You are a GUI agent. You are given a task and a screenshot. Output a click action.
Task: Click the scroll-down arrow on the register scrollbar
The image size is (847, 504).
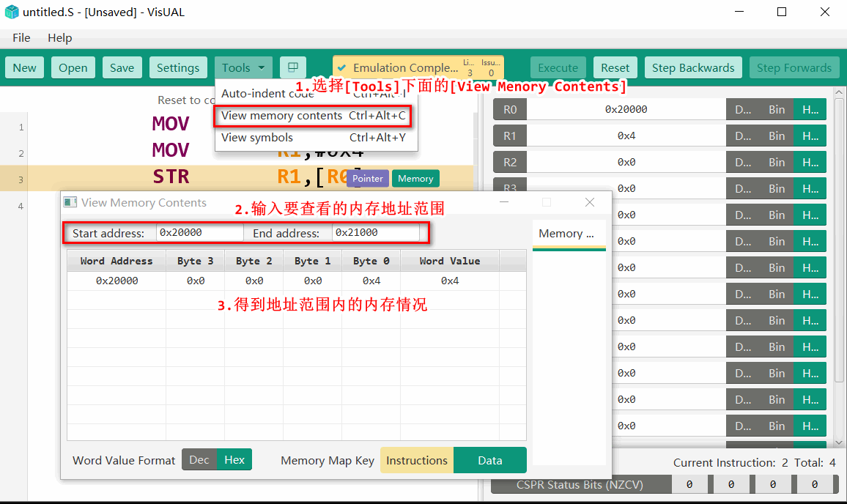839,442
